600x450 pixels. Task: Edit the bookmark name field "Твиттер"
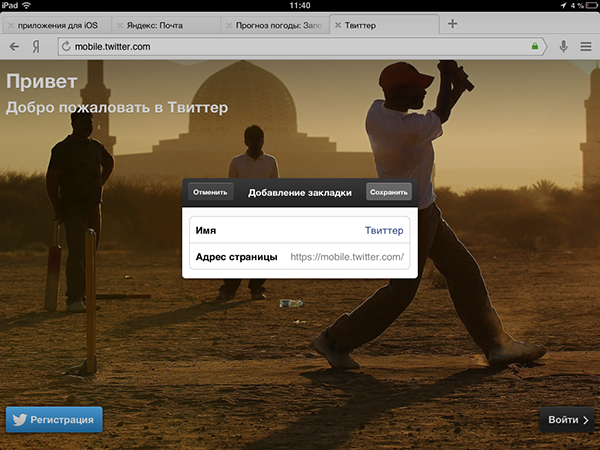pyautogui.click(x=300, y=230)
